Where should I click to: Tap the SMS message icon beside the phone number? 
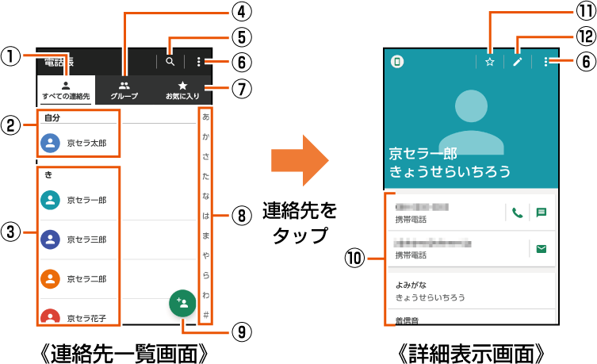click(x=542, y=213)
